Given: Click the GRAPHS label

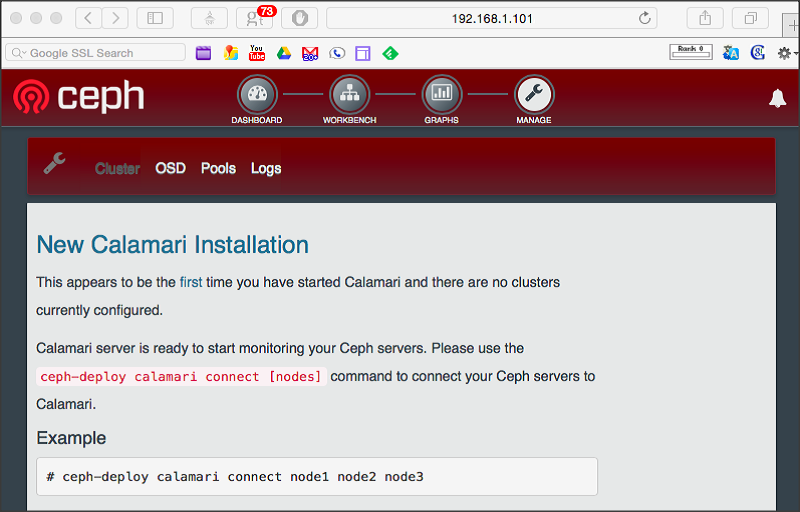Looking at the screenshot, I should tap(442, 120).
